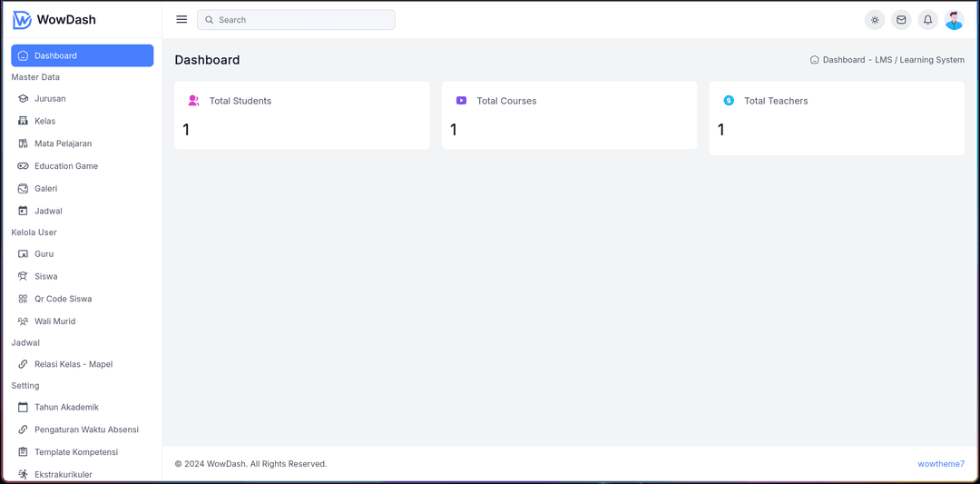Image resolution: width=980 pixels, height=484 pixels.
Task: Switch light/dark theme via sun icon
Action: tap(875, 20)
